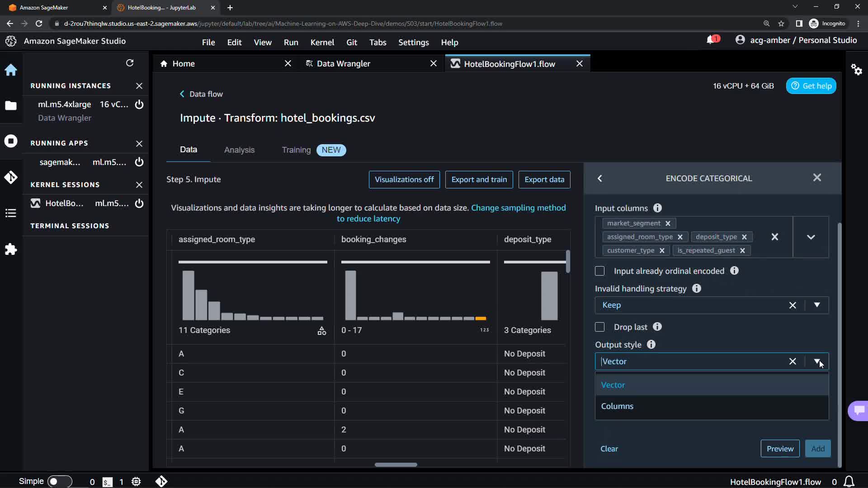Click the Change sampling method link
This screenshot has width=868, height=488.
pyautogui.click(x=518, y=208)
